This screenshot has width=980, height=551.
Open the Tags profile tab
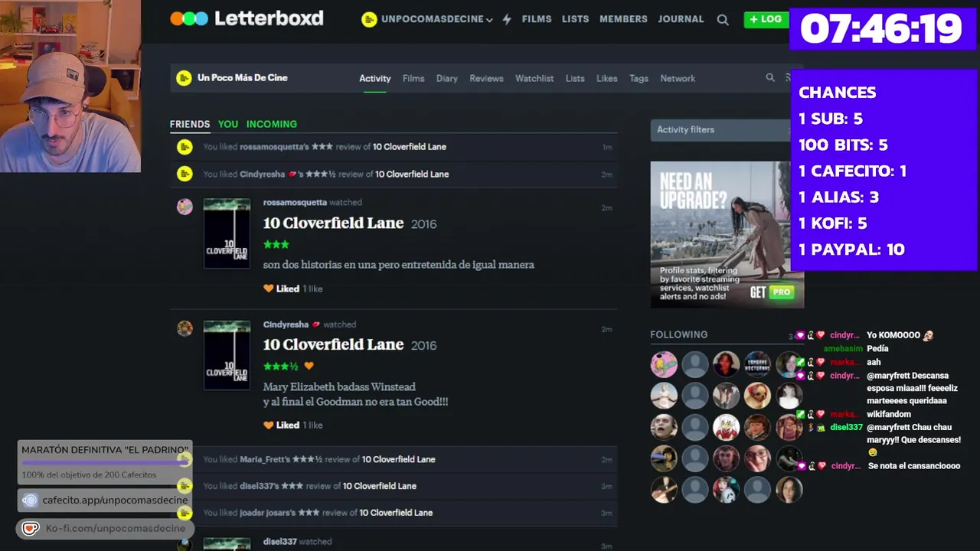pos(639,78)
